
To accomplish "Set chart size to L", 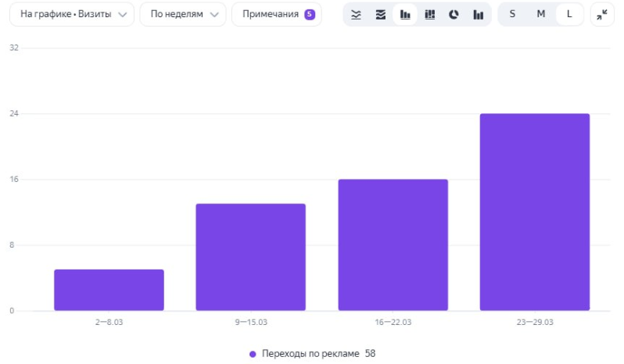I will click(569, 14).
